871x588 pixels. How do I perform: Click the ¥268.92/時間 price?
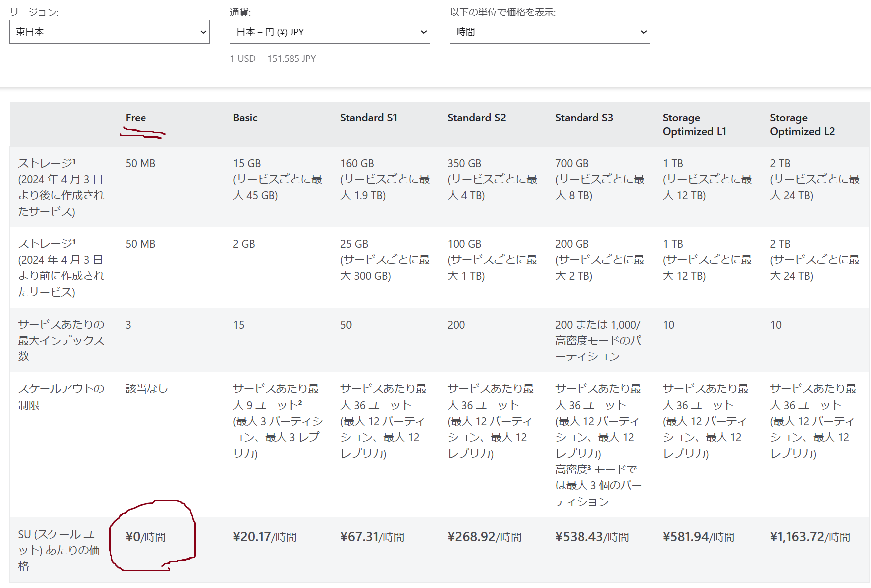(484, 537)
